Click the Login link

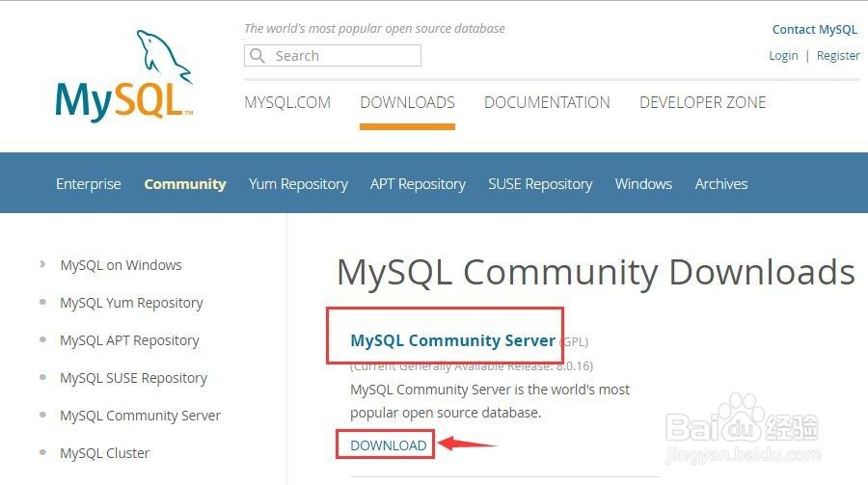point(783,55)
